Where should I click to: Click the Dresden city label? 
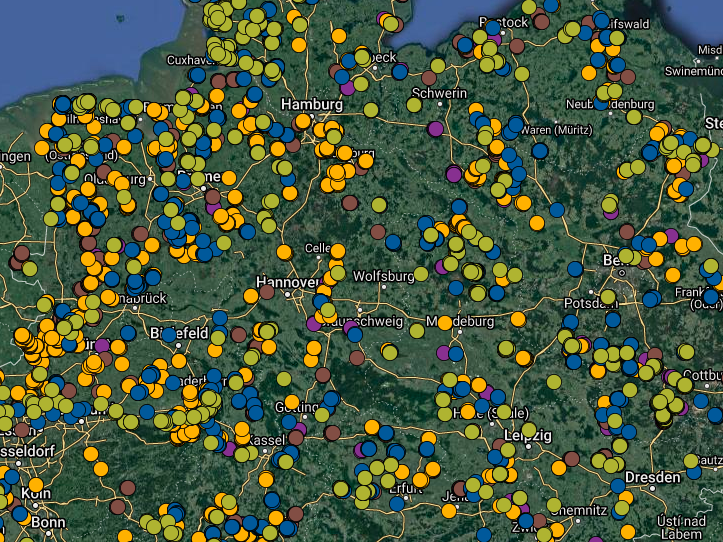653,478
